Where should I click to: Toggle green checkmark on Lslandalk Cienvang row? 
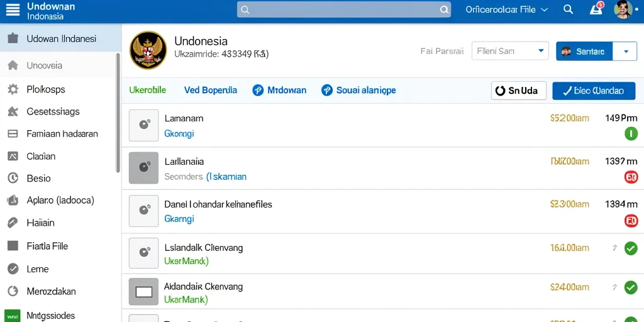point(631,248)
